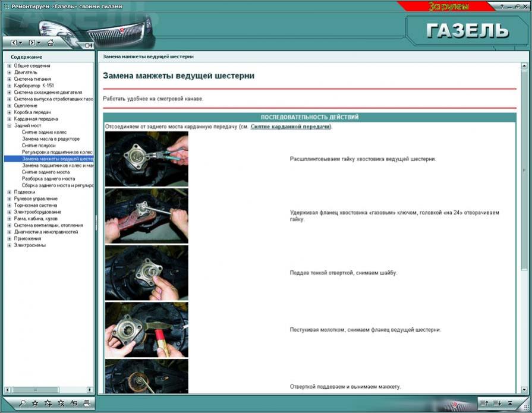Open the font size icon
The height and width of the screenshot is (413, 532).
coord(74,403)
